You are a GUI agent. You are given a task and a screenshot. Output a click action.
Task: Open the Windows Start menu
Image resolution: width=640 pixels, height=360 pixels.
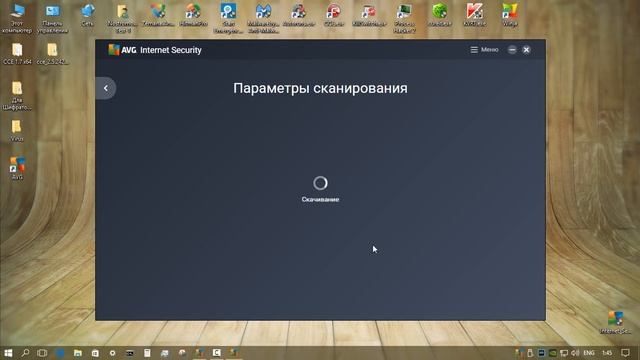pos(8,353)
